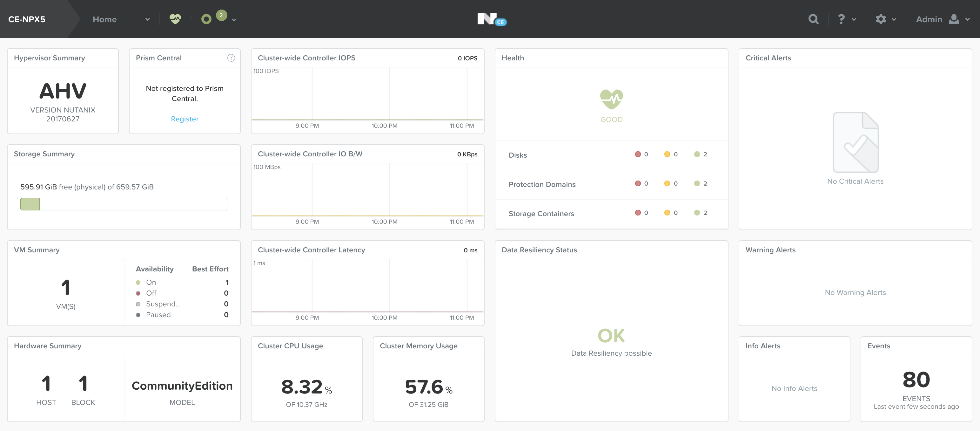The width and height of the screenshot is (980, 431).
Task: Click the green badge showing 2 tasks
Action: click(221, 15)
